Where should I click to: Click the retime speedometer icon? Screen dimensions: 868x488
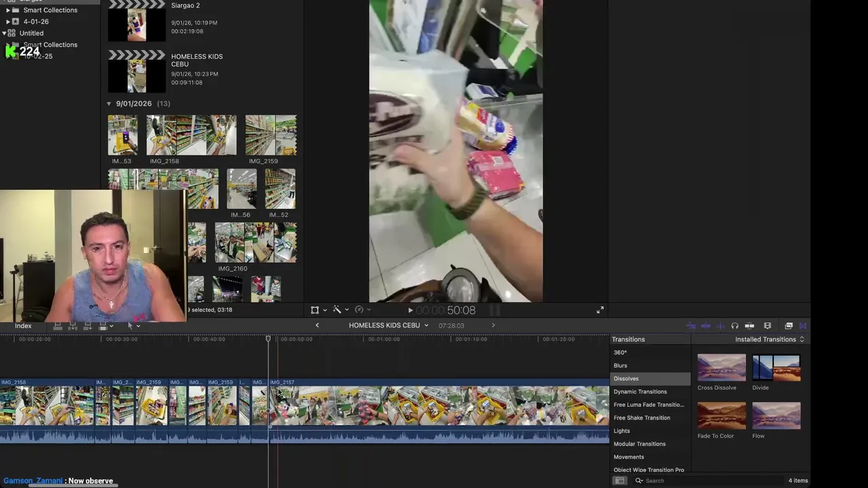[x=359, y=310]
